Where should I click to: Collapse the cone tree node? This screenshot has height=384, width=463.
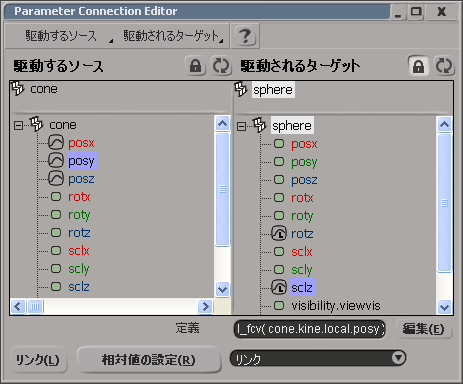[18, 125]
